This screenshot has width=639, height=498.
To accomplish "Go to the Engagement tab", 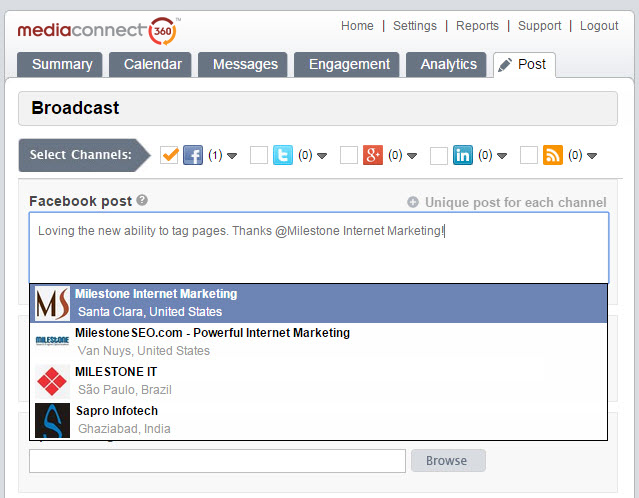I will pos(347,64).
